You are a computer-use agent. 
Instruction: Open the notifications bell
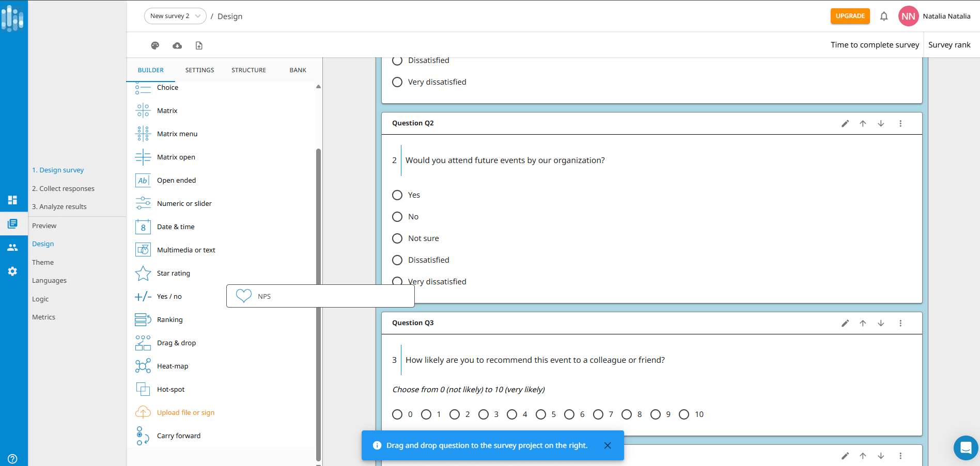884,16
